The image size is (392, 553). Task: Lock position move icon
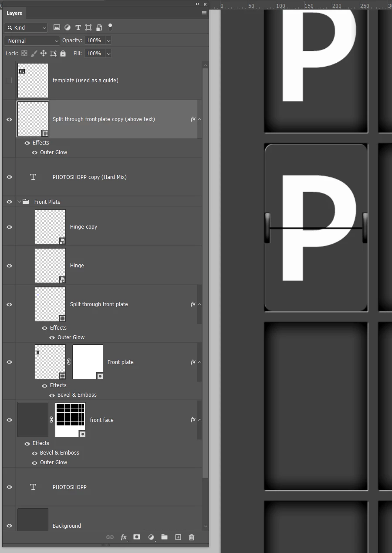[x=44, y=54]
